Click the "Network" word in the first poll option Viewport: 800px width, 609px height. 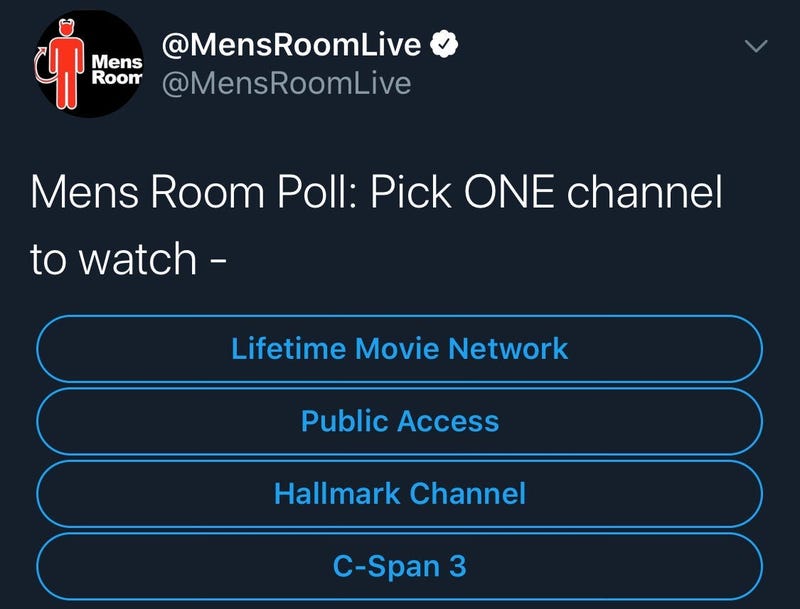click(508, 349)
